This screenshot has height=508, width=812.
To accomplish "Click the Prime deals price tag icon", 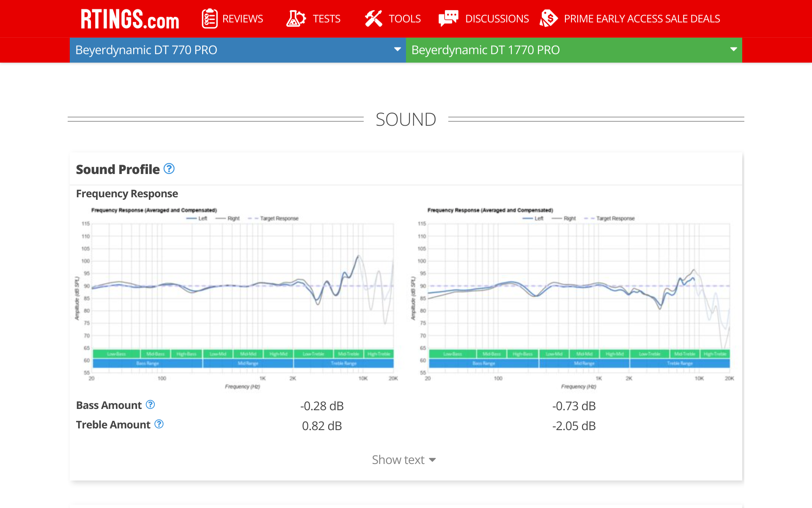I will pyautogui.click(x=549, y=19).
